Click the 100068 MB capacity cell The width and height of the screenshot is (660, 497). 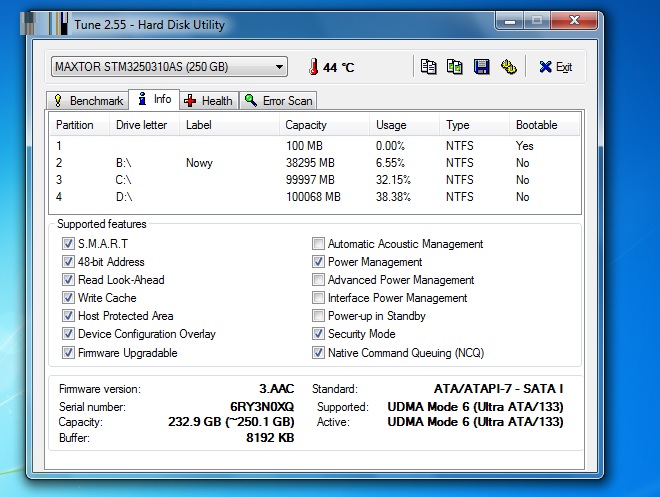click(x=313, y=197)
